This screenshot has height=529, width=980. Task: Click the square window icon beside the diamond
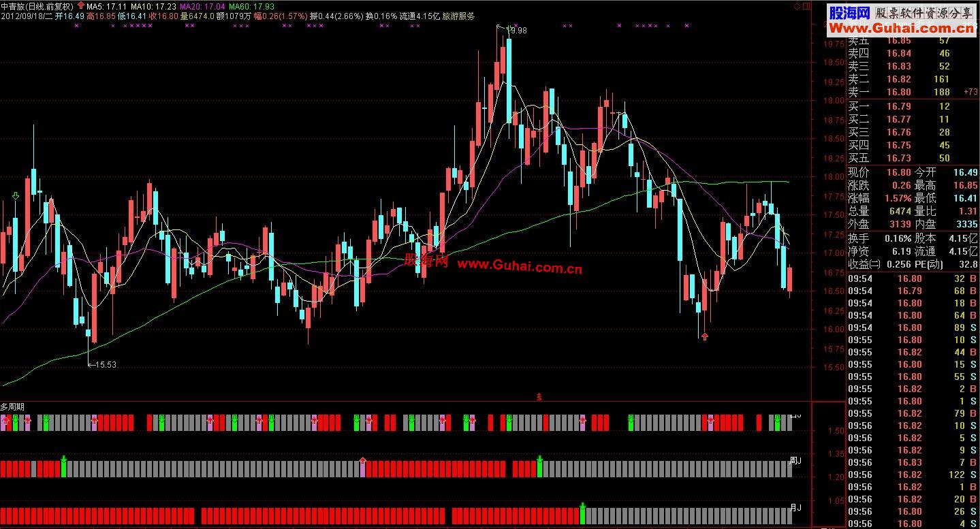(x=806, y=6)
